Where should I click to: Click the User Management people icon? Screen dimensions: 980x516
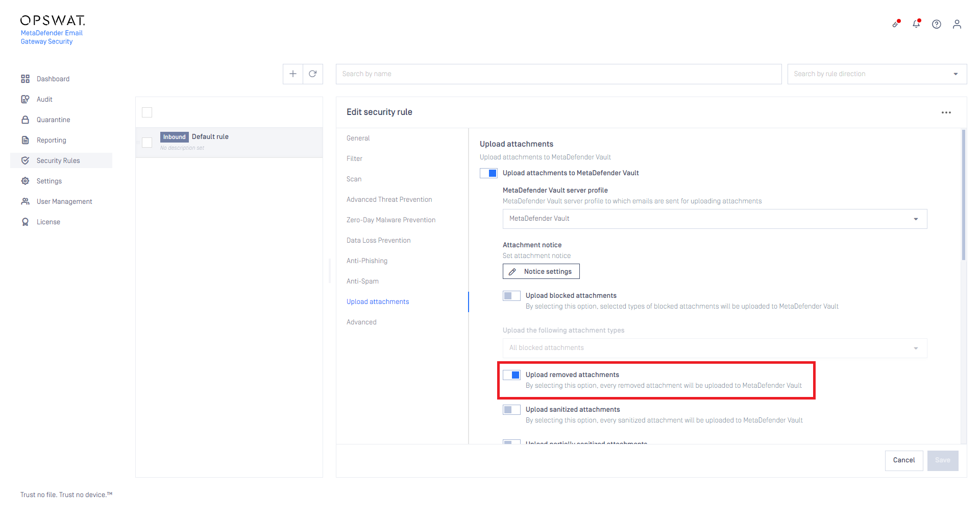click(25, 201)
